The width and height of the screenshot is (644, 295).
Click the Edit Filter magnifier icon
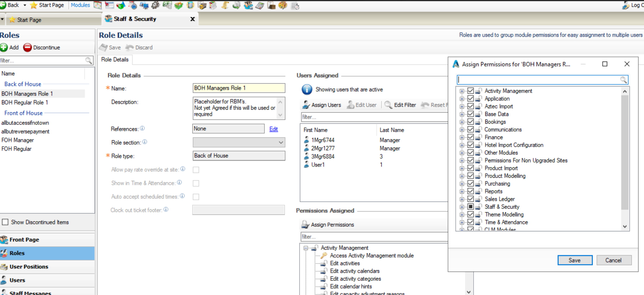click(388, 105)
